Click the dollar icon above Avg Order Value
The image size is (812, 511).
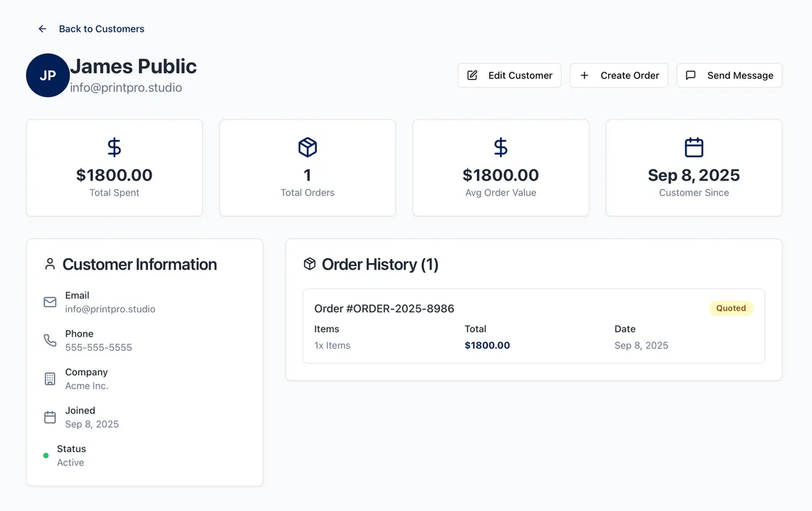[x=500, y=147]
